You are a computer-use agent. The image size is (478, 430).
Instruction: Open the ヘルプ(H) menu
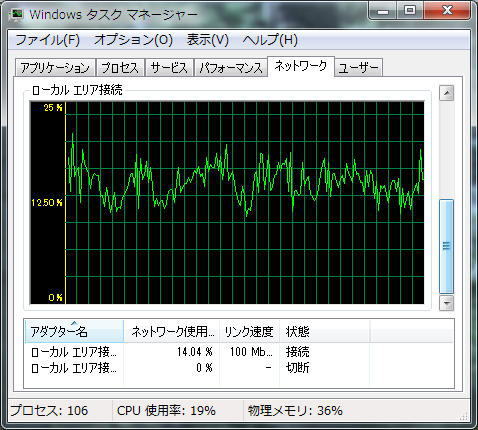[270, 40]
